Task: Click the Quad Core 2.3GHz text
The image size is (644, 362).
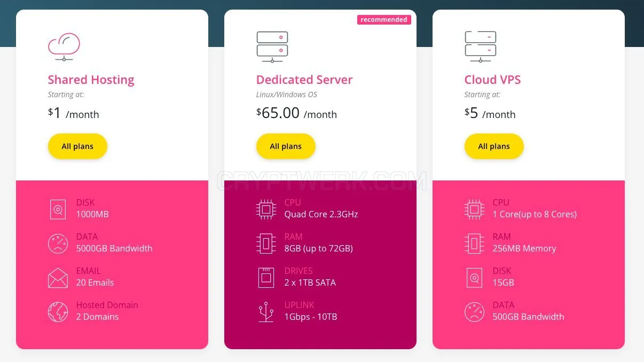Action: tap(321, 214)
